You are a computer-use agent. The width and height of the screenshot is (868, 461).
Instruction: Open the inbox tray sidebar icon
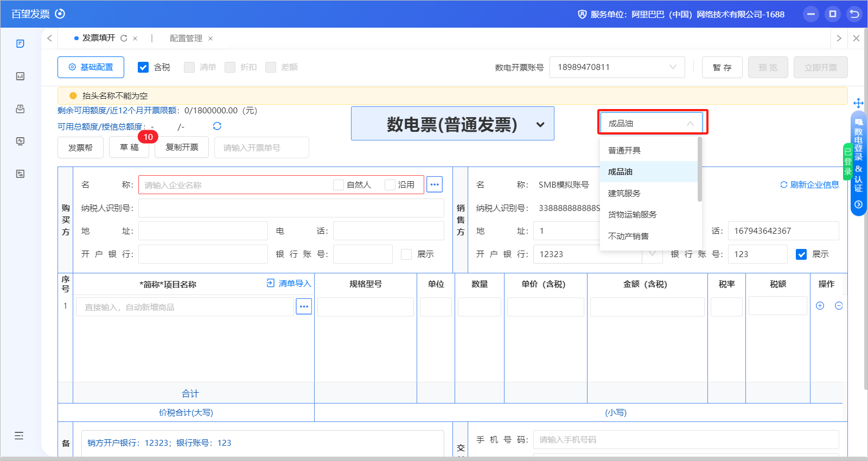(x=20, y=108)
